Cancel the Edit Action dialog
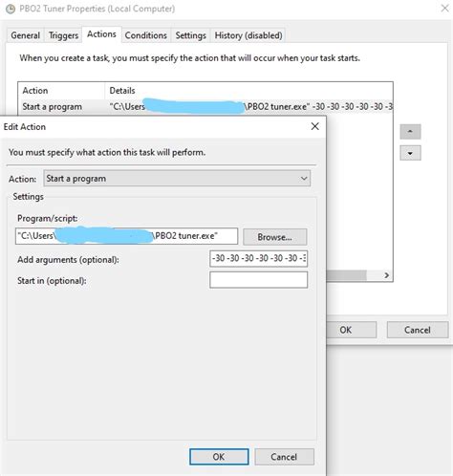The width and height of the screenshot is (453, 476). (x=284, y=457)
